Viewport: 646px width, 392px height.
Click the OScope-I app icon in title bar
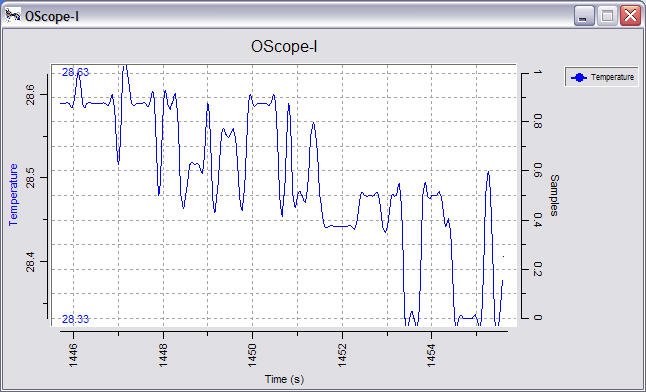13,16
